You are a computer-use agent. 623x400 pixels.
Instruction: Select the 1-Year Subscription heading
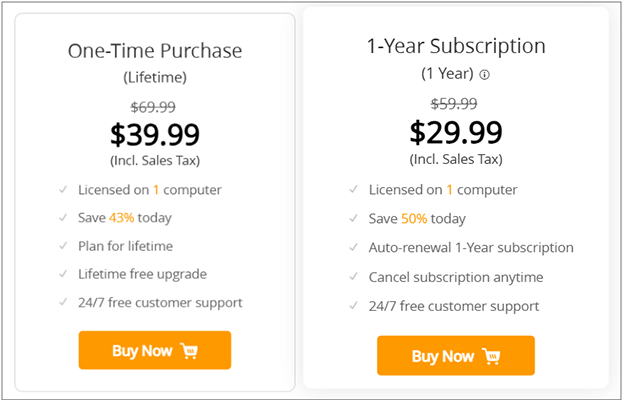pyautogui.click(x=456, y=46)
